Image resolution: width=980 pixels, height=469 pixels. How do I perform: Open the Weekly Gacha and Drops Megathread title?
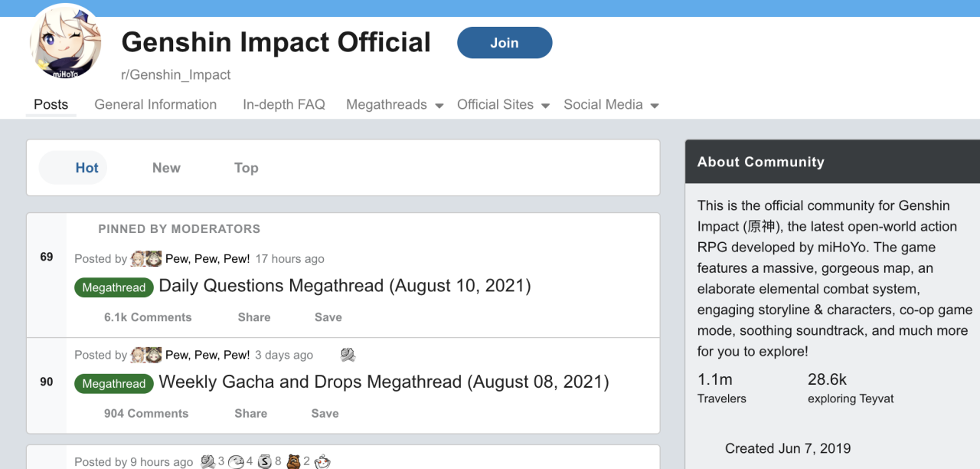pyautogui.click(x=384, y=382)
